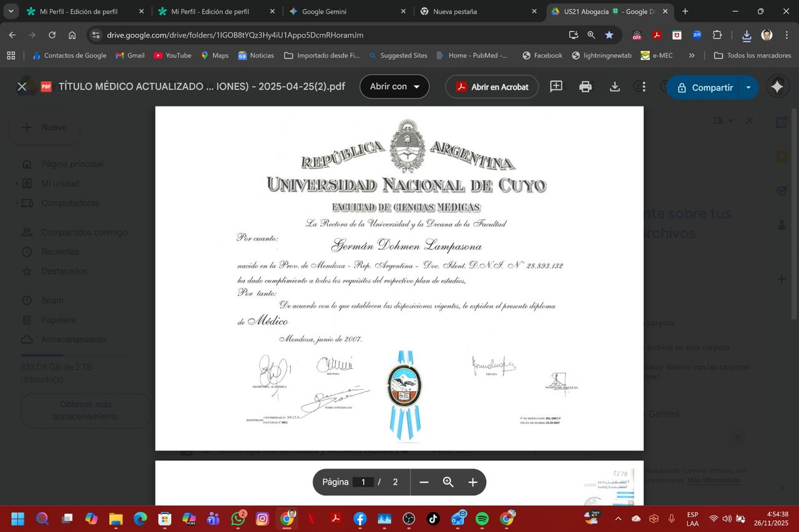Close the PDF preview with X icon

[22, 87]
